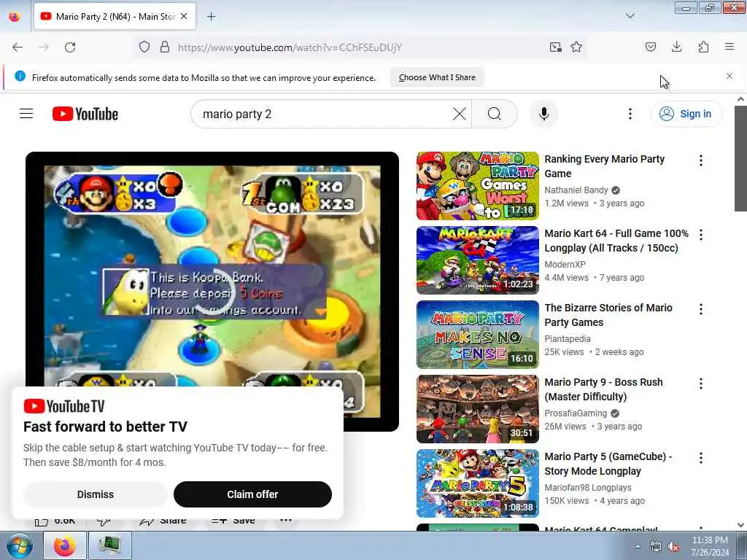Click the YouTube search magnifier button
The height and width of the screenshot is (560, 747).
click(x=495, y=114)
